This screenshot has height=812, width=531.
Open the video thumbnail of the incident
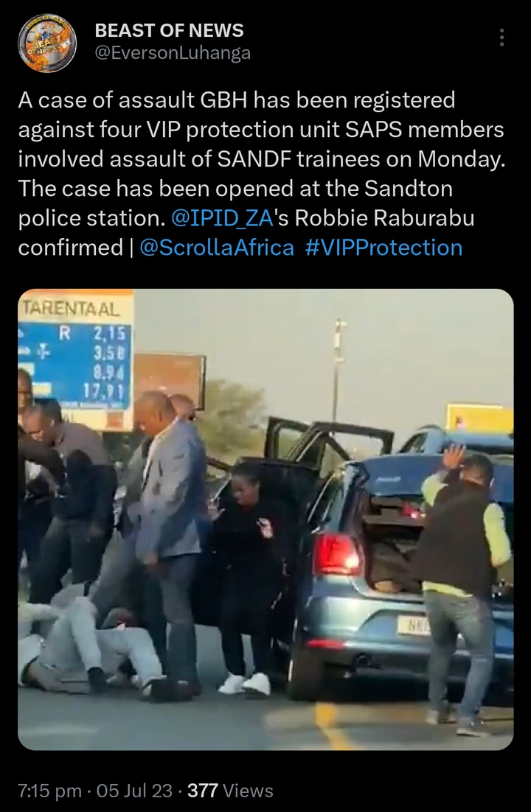click(x=265, y=519)
